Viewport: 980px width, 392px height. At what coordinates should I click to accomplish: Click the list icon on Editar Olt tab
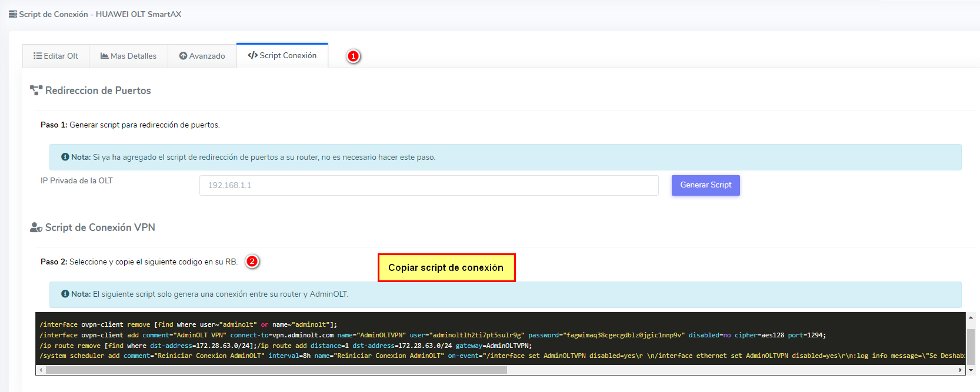tap(38, 56)
